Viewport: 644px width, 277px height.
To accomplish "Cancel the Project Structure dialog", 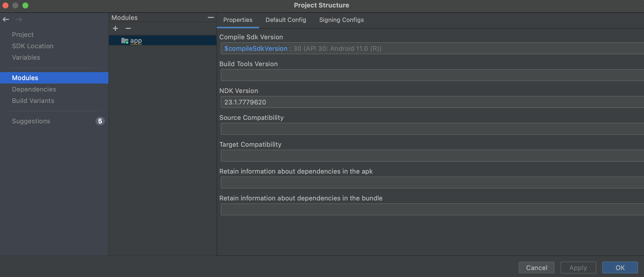I will pyautogui.click(x=537, y=268).
